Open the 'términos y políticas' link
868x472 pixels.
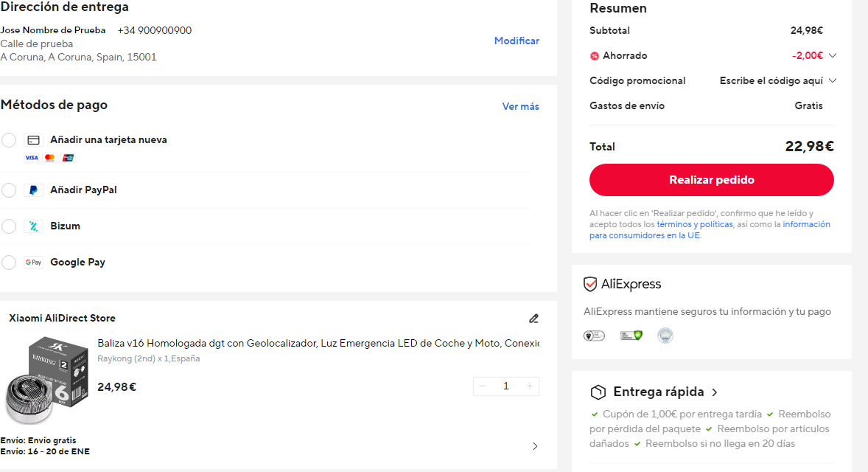(x=695, y=224)
